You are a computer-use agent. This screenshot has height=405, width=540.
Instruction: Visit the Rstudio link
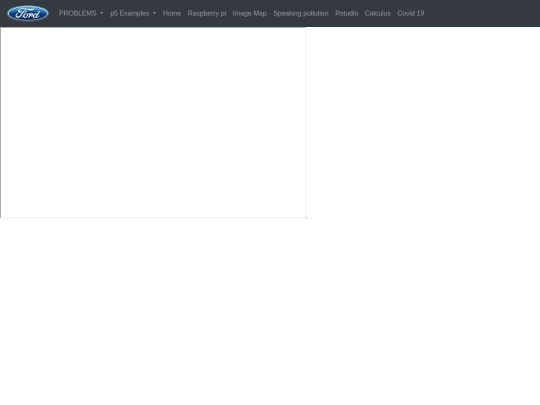click(347, 13)
